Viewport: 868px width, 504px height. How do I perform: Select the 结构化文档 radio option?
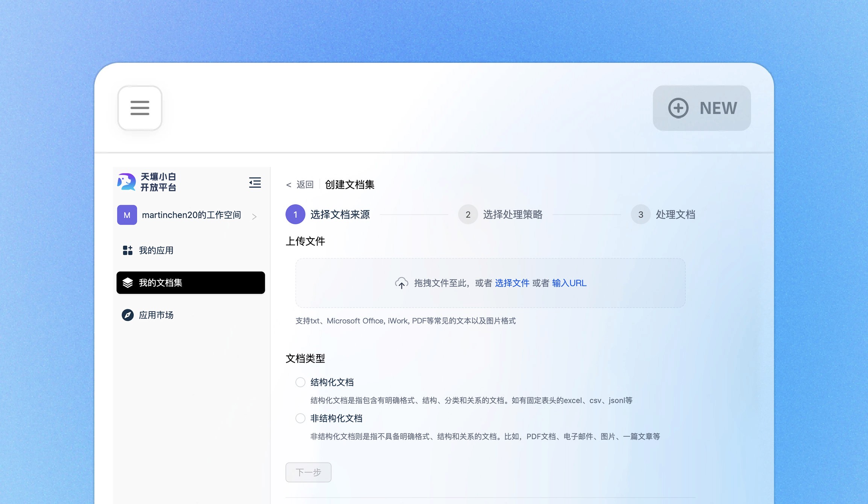(x=300, y=382)
